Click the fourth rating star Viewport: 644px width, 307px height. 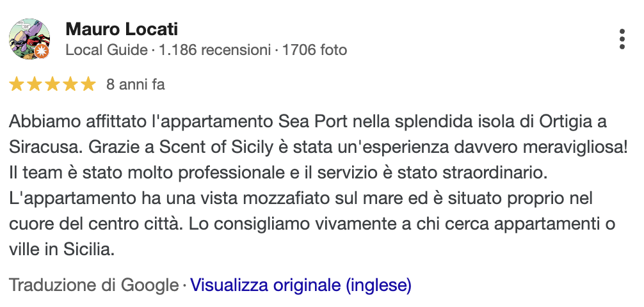coord(70,84)
